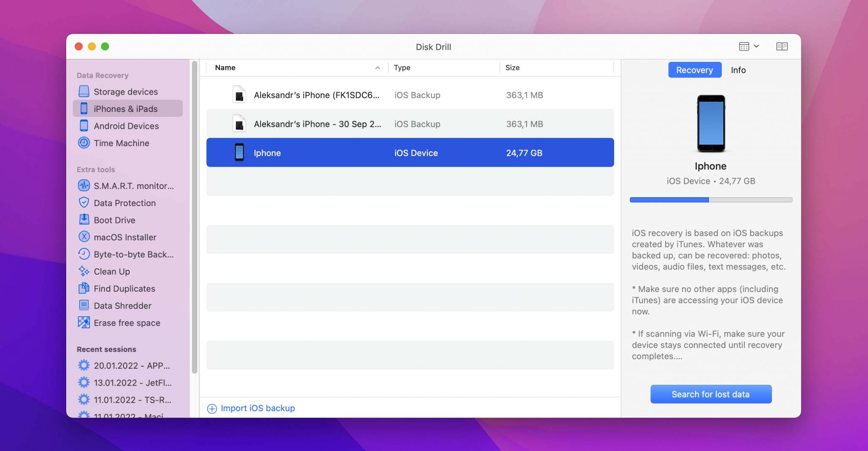Click the Clean Up sparkle icon

pos(84,271)
